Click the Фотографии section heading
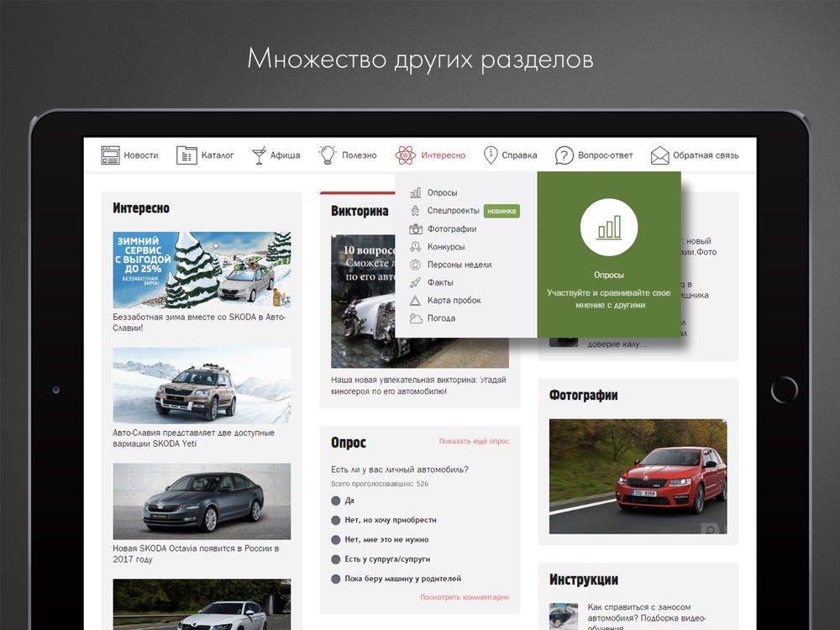This screenshot has height=630, width=840. (x=584, y=396)
